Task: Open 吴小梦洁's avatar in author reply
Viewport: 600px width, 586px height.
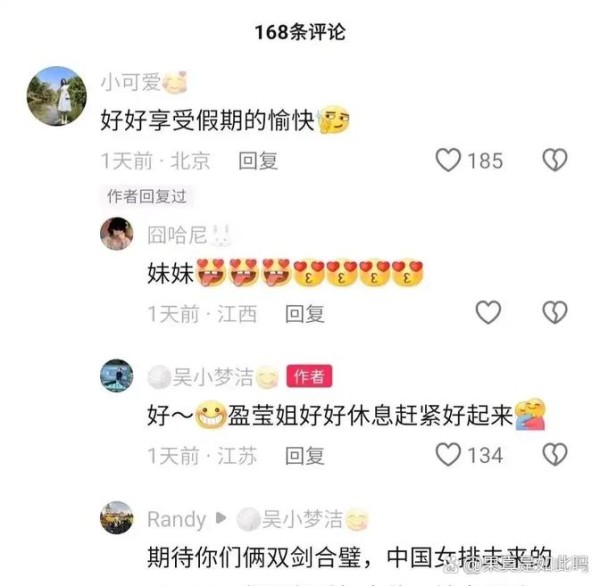Action: (x=117, y=376)
